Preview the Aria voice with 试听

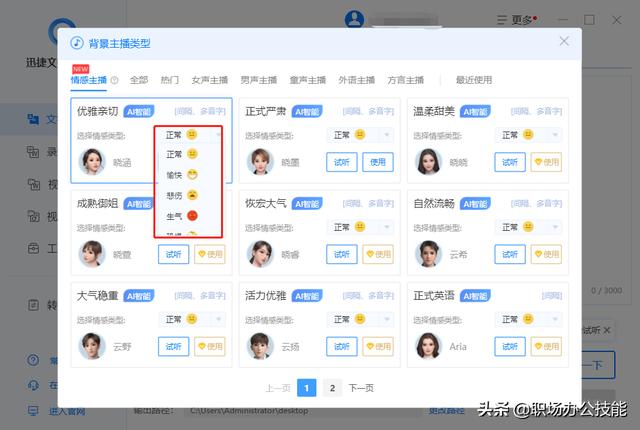click(x=510, y=347)
